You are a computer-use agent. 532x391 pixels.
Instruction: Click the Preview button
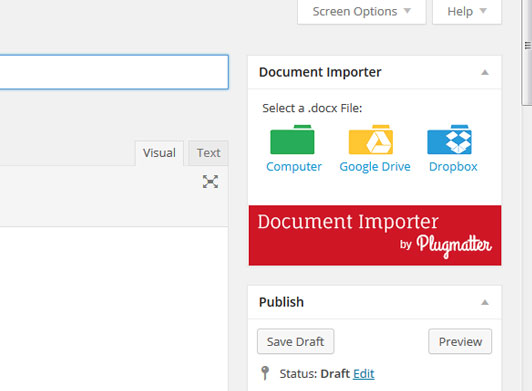tap(460, 341)
